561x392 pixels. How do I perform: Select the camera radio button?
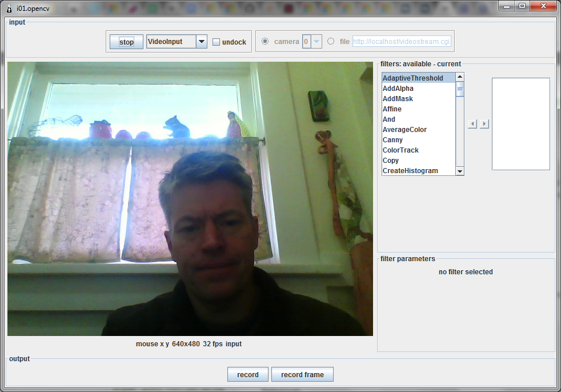tap(265, 41)
